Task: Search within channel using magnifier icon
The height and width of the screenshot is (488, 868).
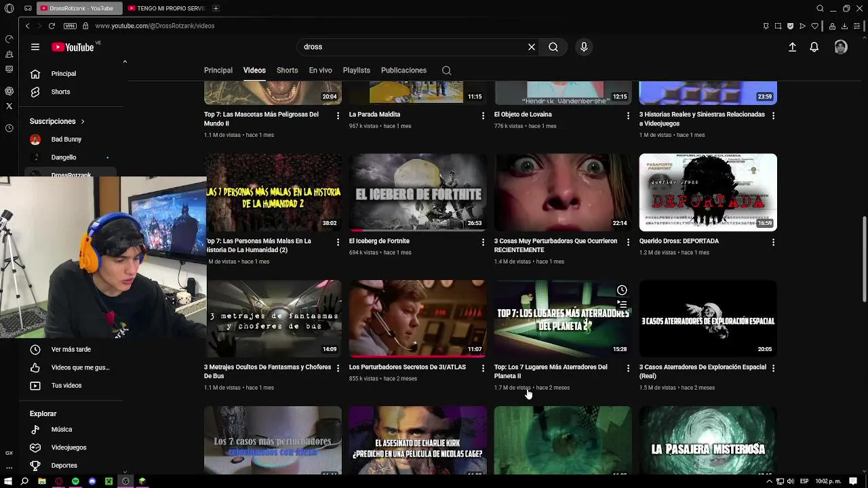Action: (x=446, y=70)
